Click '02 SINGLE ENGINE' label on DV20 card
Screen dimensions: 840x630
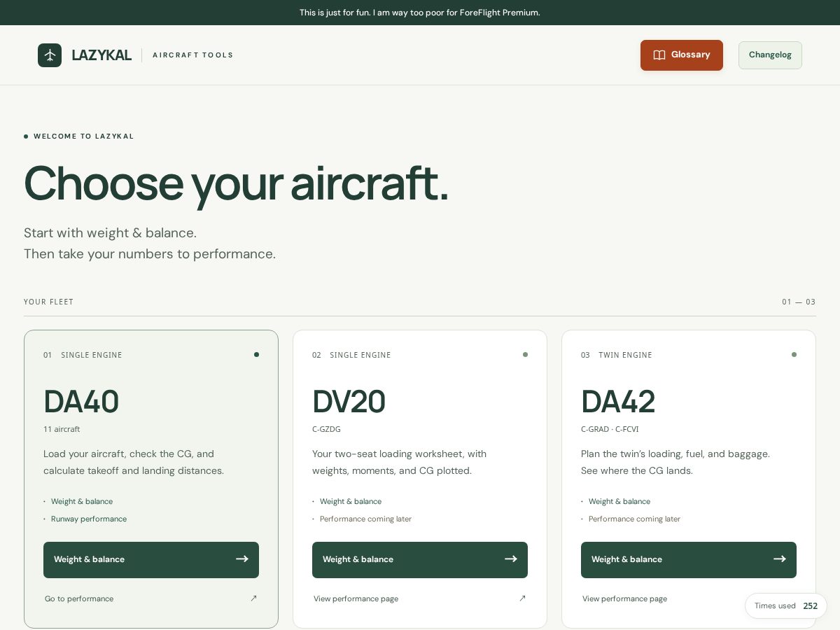351,355
